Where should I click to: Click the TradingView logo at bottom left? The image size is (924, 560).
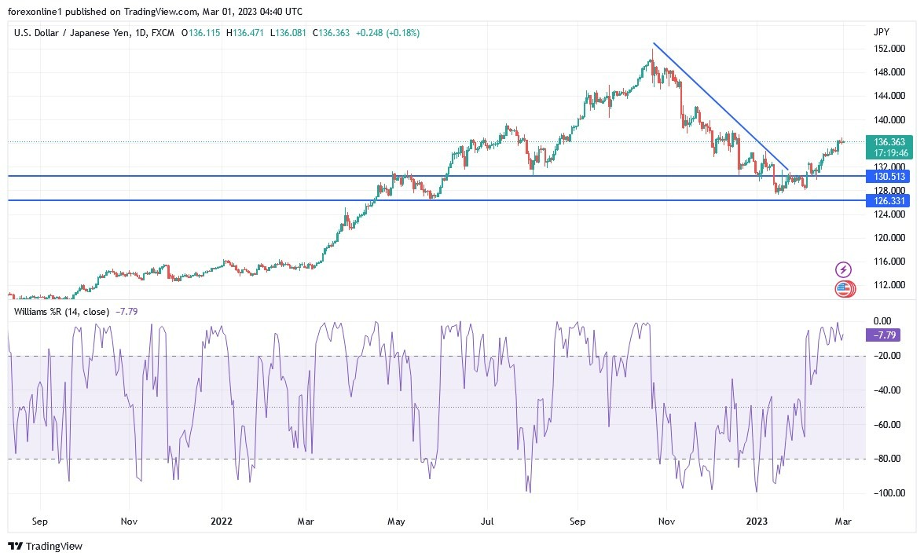tap(43, 546)
